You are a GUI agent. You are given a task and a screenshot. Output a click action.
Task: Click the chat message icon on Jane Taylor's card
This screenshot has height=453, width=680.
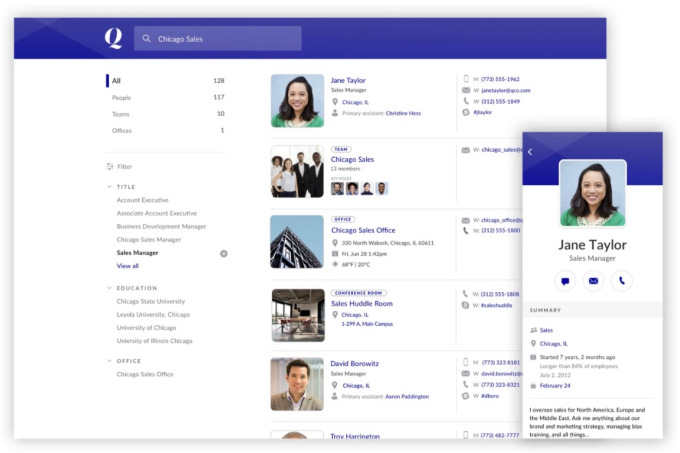click(566, 281)
